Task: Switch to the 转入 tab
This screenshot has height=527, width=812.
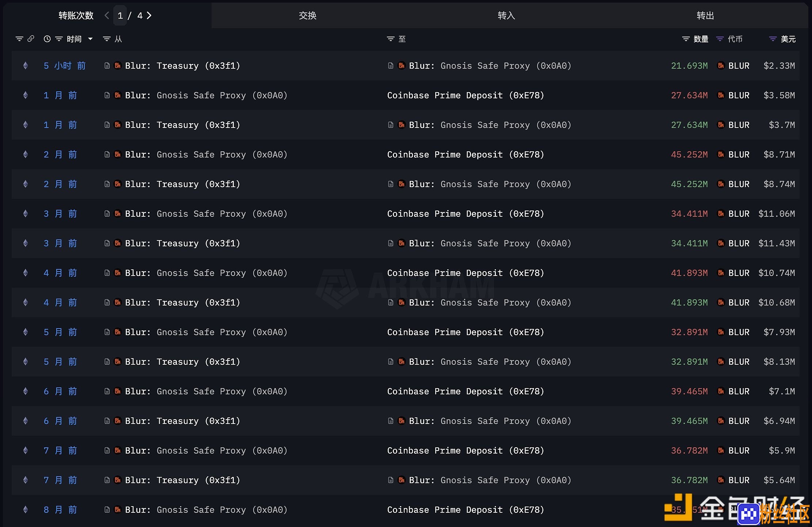Action: [x=506, y=15]
